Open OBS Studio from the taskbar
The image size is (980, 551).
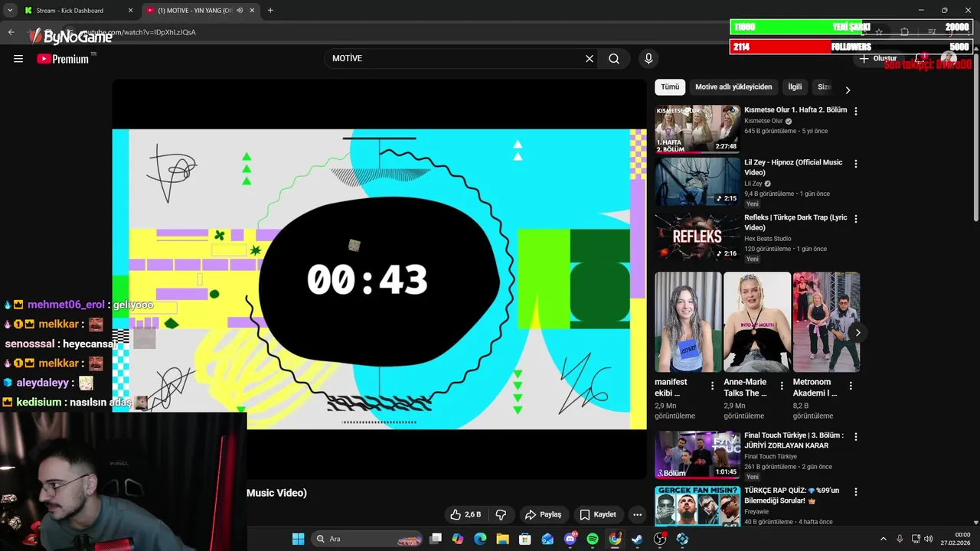point(660,539)
